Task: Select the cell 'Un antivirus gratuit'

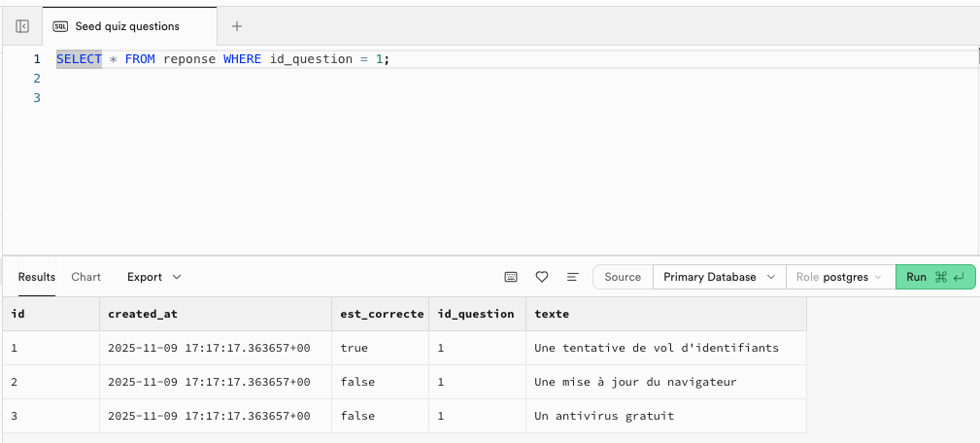Action: pos(603,416)
